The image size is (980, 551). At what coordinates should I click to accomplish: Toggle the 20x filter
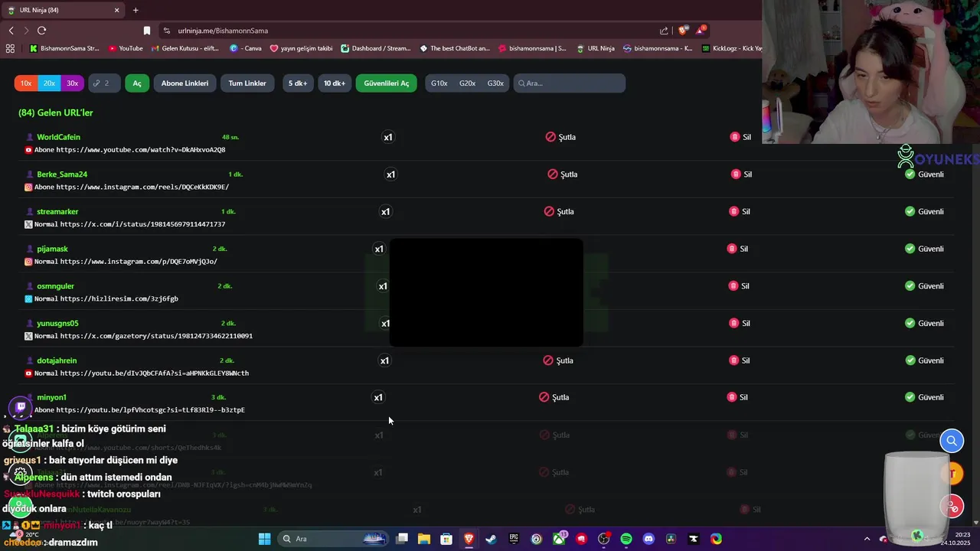49,83
